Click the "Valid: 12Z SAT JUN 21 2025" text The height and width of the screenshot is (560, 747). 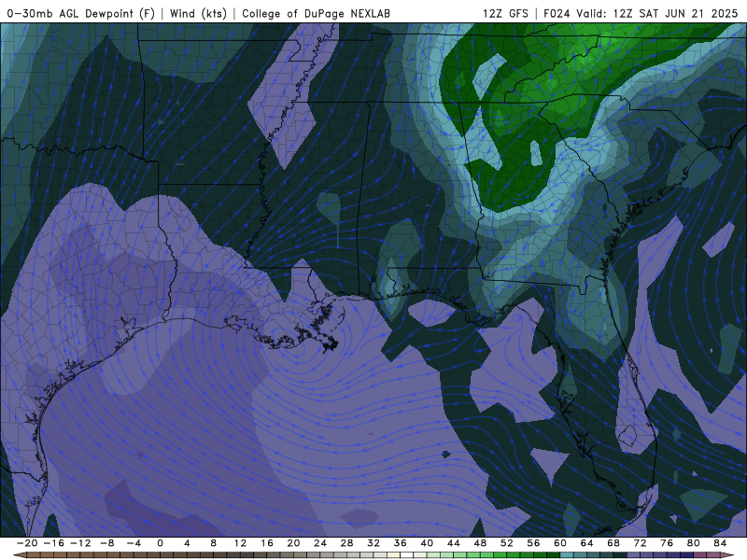pyautogui.click(x=657, y=13)
